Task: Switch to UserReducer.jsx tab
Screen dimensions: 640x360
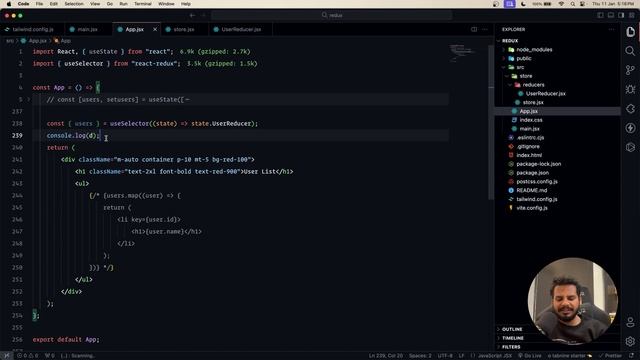Action: point(241,29)
